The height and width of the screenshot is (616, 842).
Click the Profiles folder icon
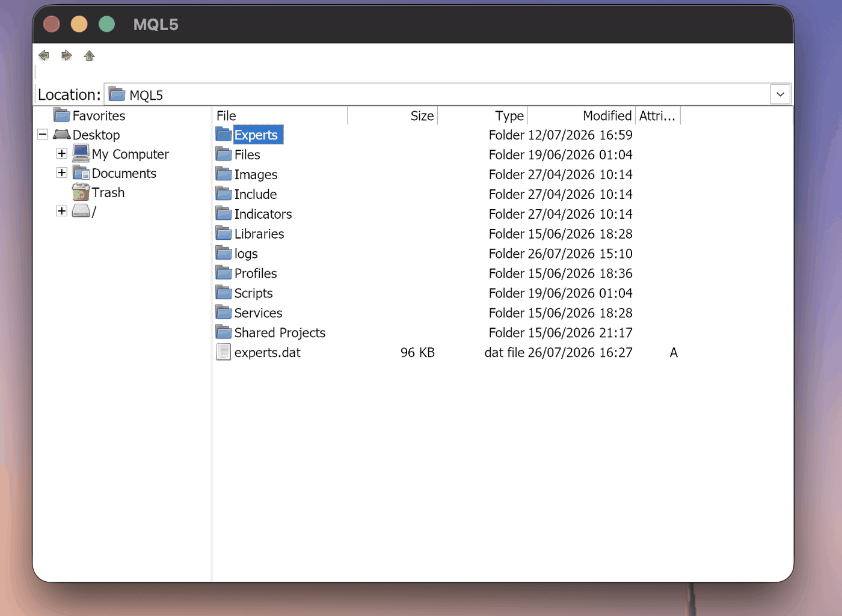coord(224,273)
